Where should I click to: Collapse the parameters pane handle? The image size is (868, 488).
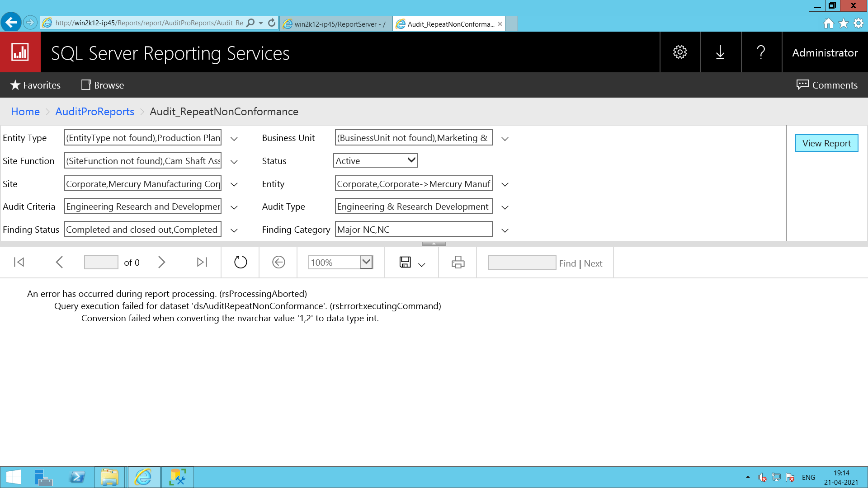pos(434,244)
